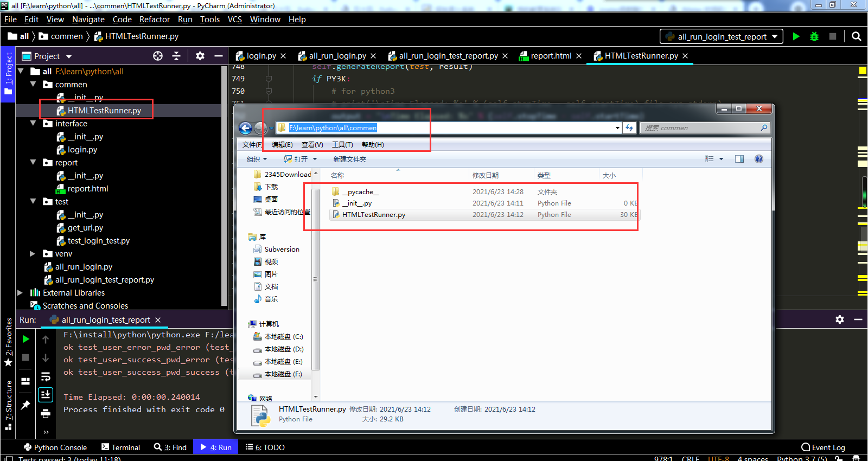This screenshot has height=461, width=868.
Task: Change the Explorer view with the view icon
Action: (710, 159)
